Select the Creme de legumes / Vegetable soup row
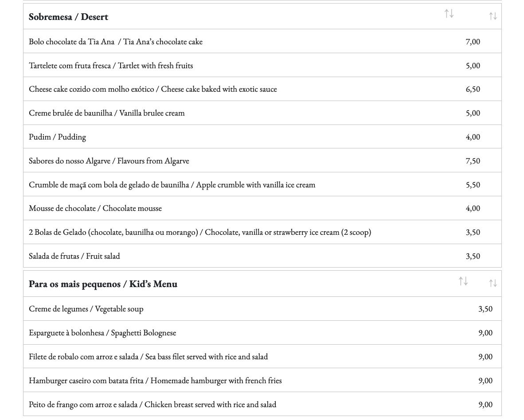524x420 pixels. [86, 309]
